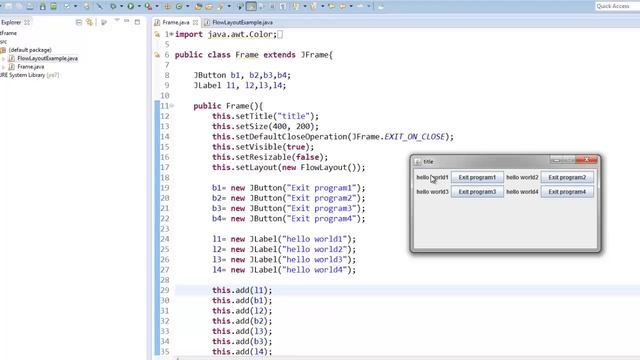This screenshot has width=640, height=360.
Task: Click the Exit program1 button
Action: (477, 178)
